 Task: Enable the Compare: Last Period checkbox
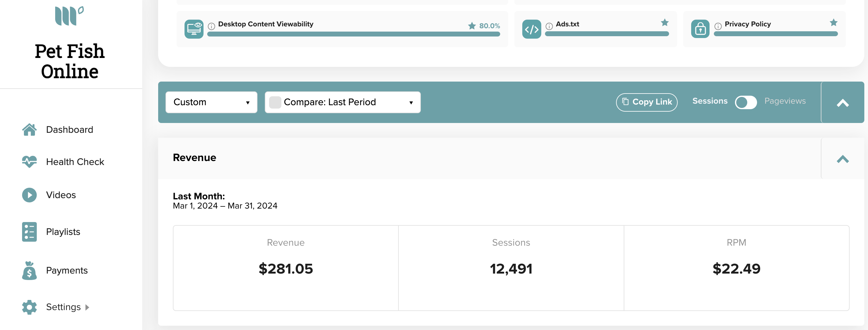pos(275,102)
